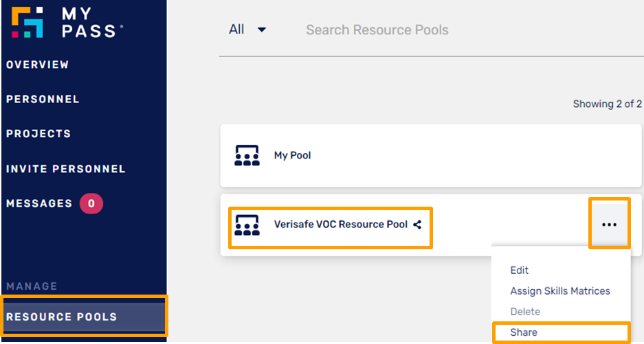The image size is (644, 344).
Task: Select Resource Pools under Manage
Action: coord(85,317)
